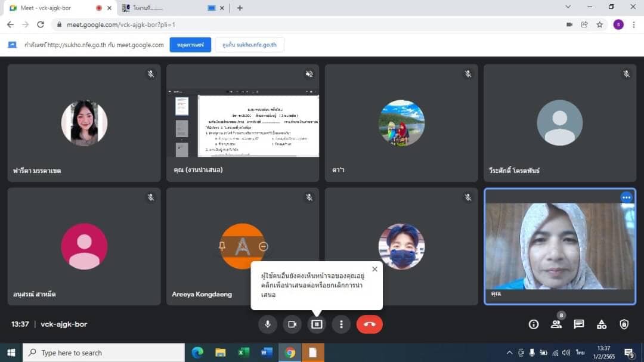Open options menu on your own video tile
644x362 pixels.
tap(626, 197)
